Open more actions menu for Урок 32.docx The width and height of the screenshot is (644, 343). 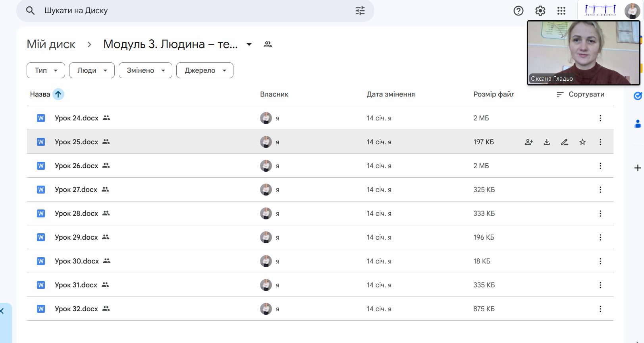pyautogui.click(x=600, y=309)
